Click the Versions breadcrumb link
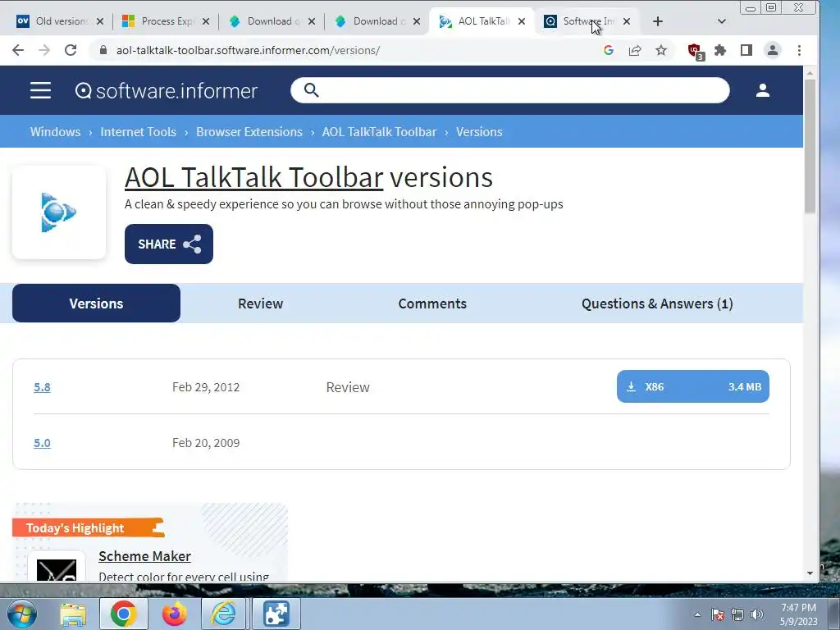Image resolution: width=840 pixels, height=630 pixels. click(x=479, y=132)
